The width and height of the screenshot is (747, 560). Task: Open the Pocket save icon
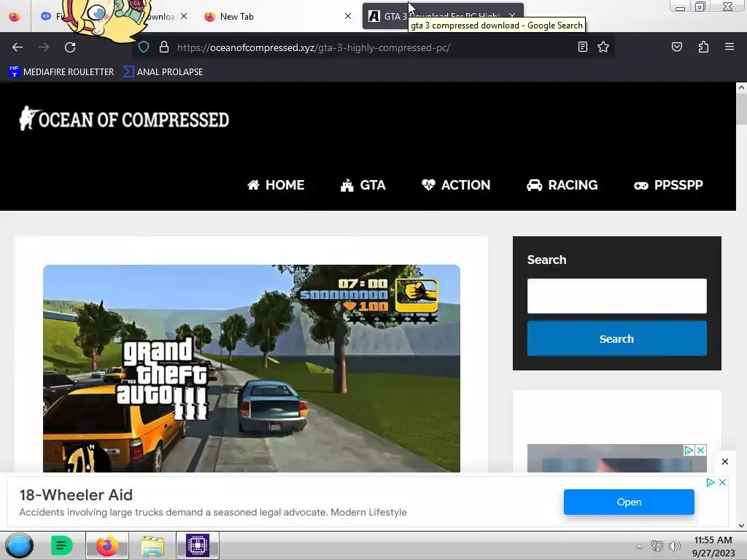(676, 47)
